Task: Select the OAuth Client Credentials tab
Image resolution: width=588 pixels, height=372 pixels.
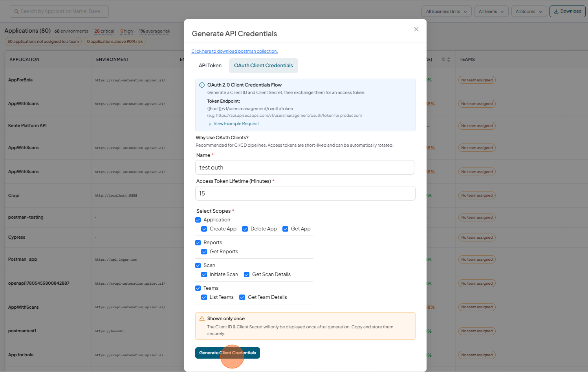Action: click(264, 66)
